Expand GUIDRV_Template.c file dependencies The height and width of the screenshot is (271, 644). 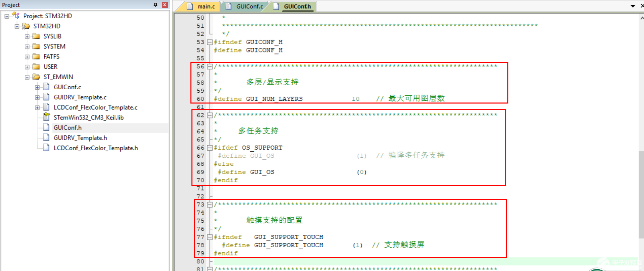(37, 97)
